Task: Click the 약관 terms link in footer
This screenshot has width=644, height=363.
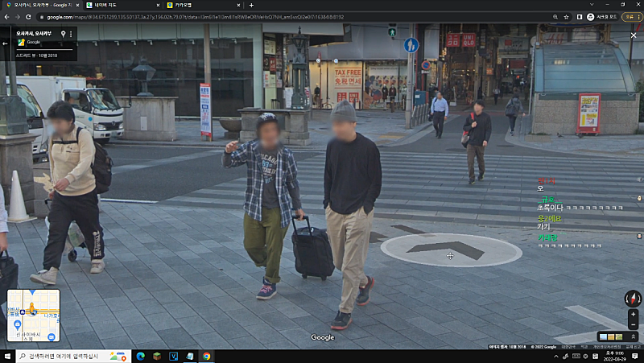Action: 584,347
